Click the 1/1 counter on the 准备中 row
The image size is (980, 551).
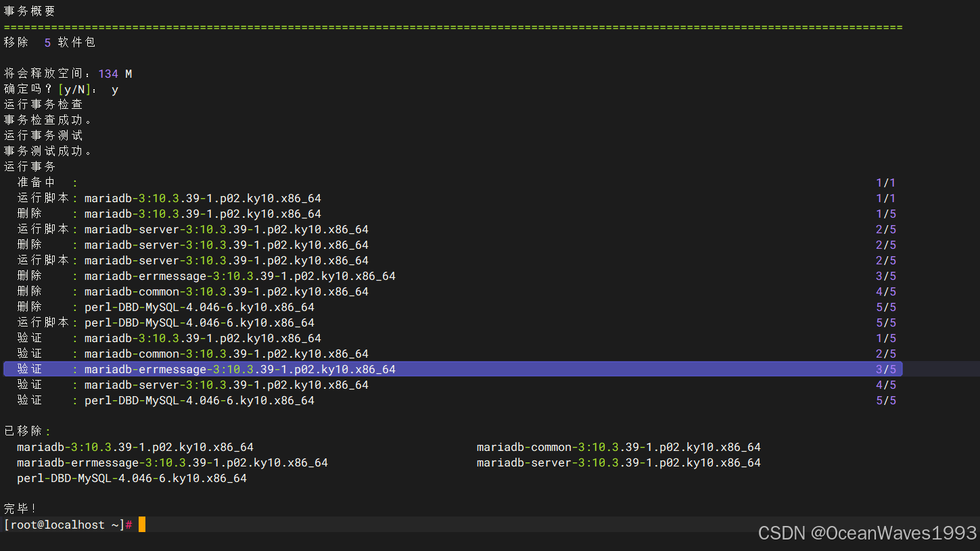[885, 183]
